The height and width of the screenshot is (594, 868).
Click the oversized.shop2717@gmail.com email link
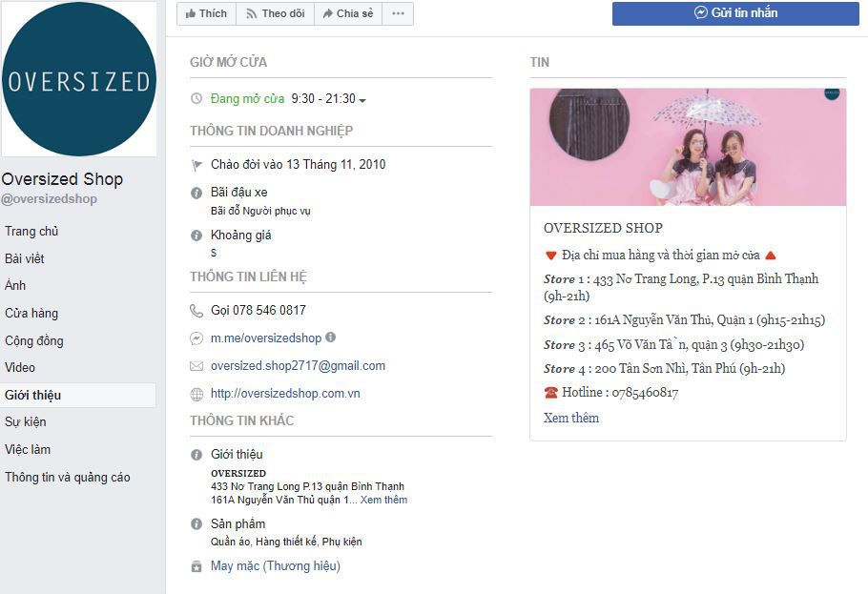point(298,366)
